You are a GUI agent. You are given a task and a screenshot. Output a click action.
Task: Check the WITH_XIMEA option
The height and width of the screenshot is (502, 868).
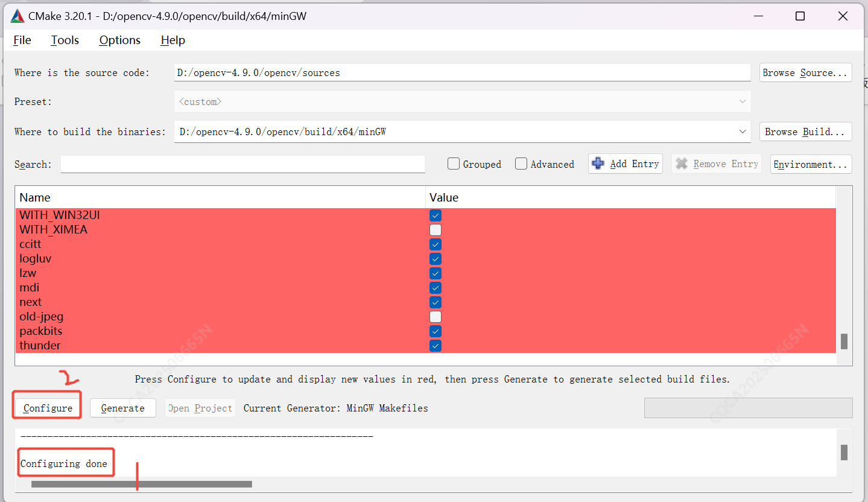tap(436, 230)
